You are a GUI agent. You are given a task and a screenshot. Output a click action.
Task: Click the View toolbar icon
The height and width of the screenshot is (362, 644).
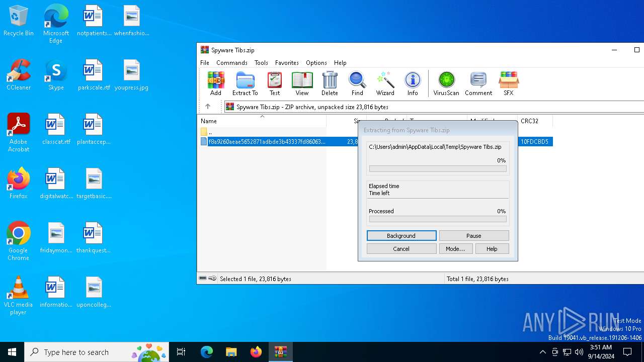click(x=302, y=83)
